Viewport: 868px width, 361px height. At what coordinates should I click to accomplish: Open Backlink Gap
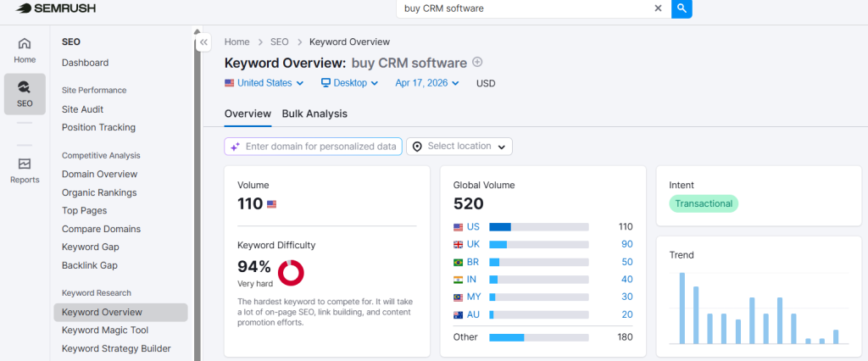pos(90,265)
